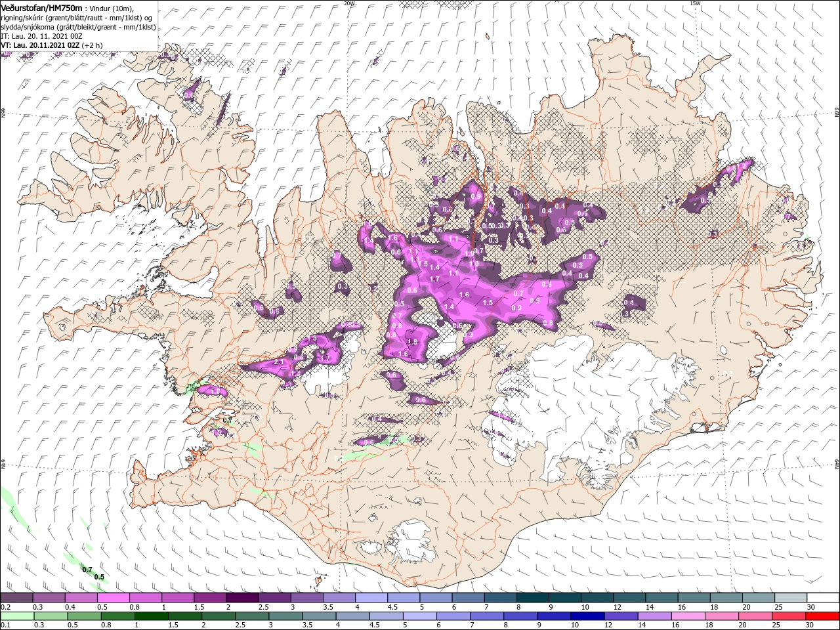
Task: Pick bright red lower swatch after 30
Action: click(x=823, y=616)
